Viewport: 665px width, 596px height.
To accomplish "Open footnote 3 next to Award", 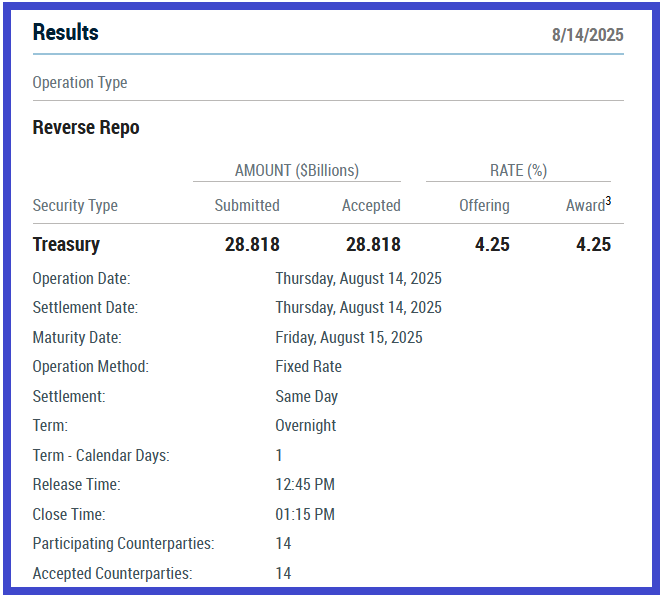I will (608, 201).
